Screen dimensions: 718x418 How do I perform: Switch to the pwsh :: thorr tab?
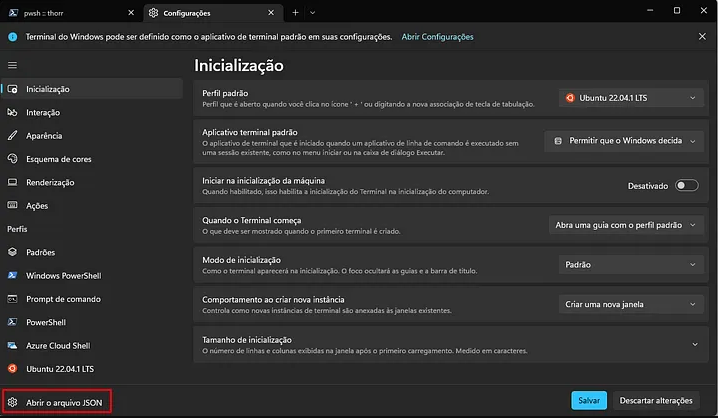click(x=71, y=13)
